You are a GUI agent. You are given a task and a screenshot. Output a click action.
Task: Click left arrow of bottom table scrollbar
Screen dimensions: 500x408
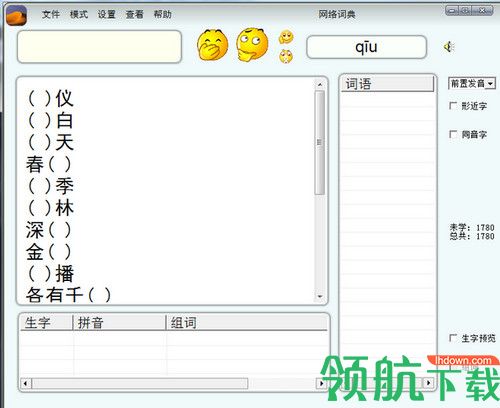26,383
